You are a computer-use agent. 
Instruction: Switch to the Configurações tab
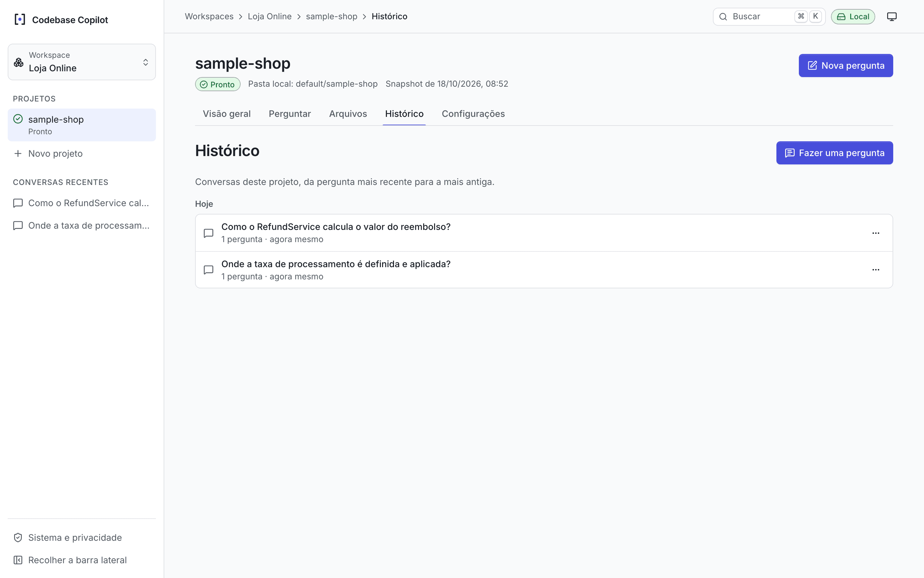point(473,114)
